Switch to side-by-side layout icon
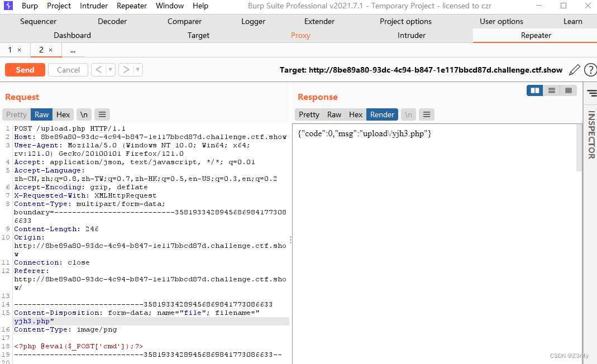Viewport: 597px width, 364px height. 534,90
